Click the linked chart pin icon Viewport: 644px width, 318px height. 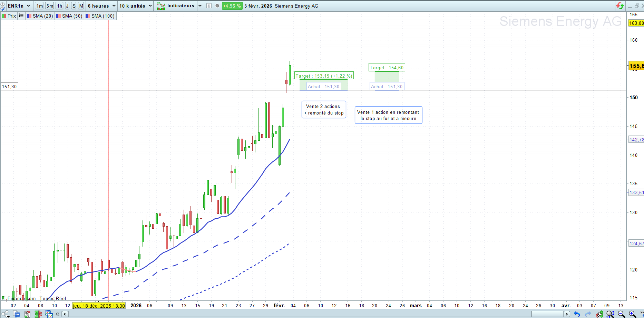pos(3,6)
